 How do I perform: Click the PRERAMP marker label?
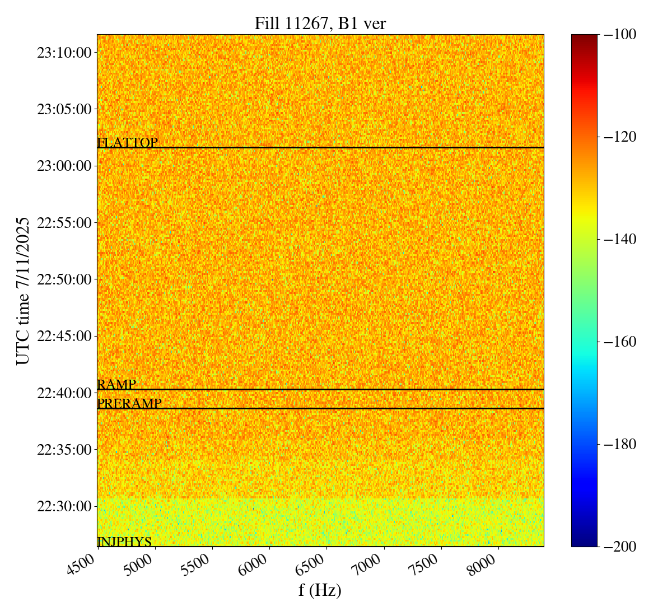point(129,403)
